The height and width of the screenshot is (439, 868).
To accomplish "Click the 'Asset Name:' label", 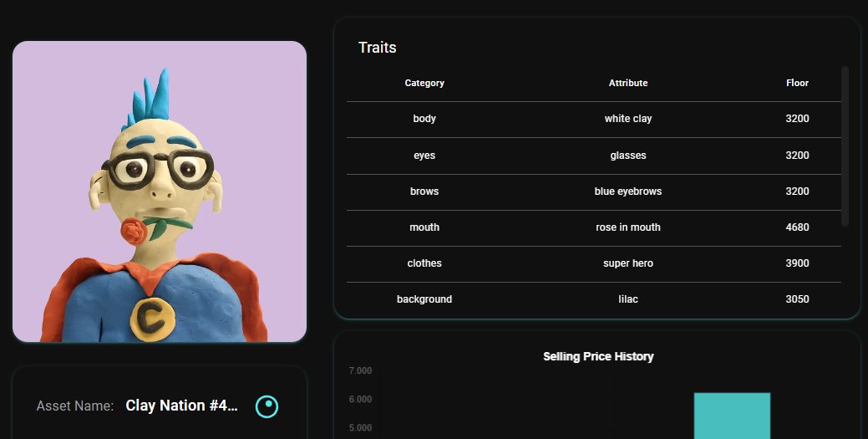I will click(75, 406).
